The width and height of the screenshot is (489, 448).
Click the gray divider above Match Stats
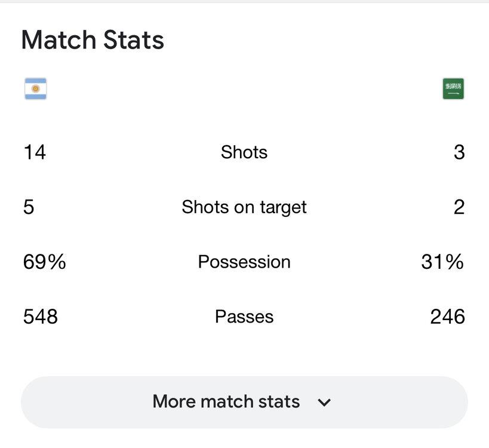point(244,1)
